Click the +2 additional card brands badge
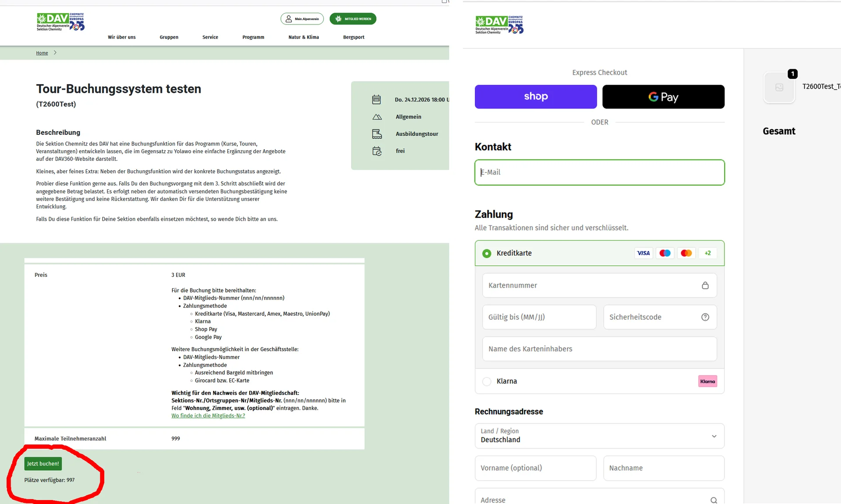 point(707,253)
